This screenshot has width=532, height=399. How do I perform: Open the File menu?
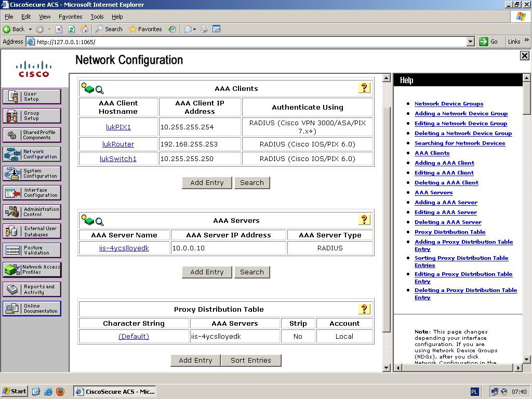pos(9,17)
